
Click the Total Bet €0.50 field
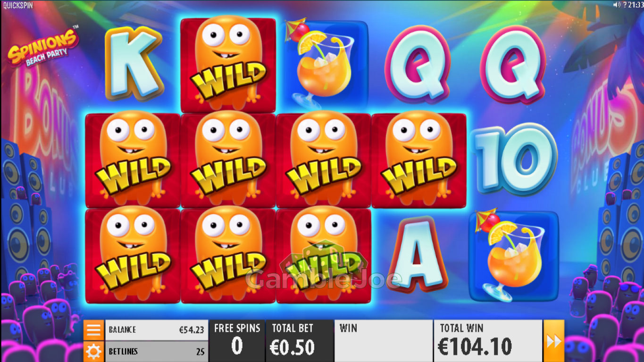[300, 341]
